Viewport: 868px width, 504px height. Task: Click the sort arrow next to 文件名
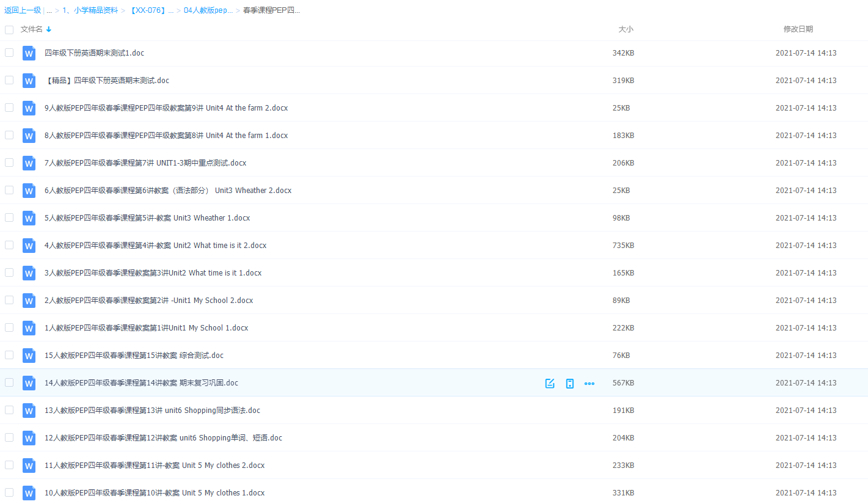[x=49, y=29]
